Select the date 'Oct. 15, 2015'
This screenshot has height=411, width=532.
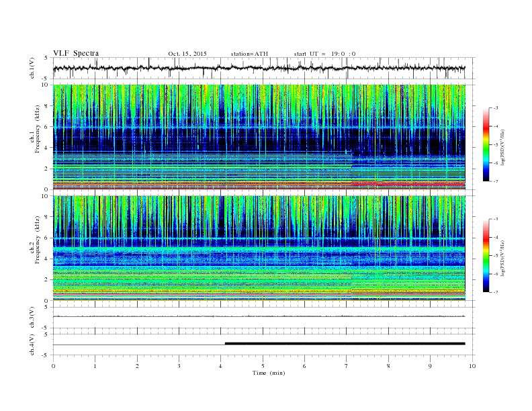(187, 54)
